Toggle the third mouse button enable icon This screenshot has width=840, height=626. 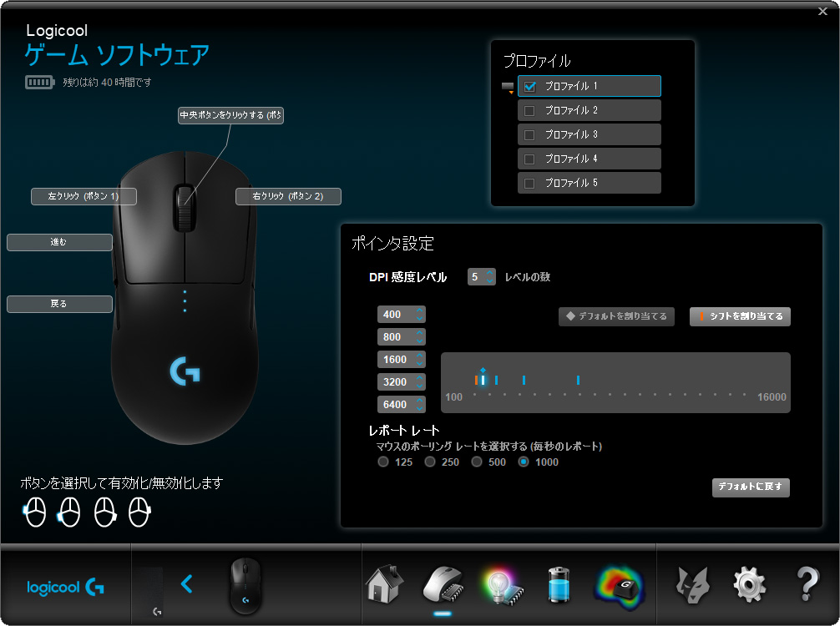pyautogui.click(x=105, y=512)
